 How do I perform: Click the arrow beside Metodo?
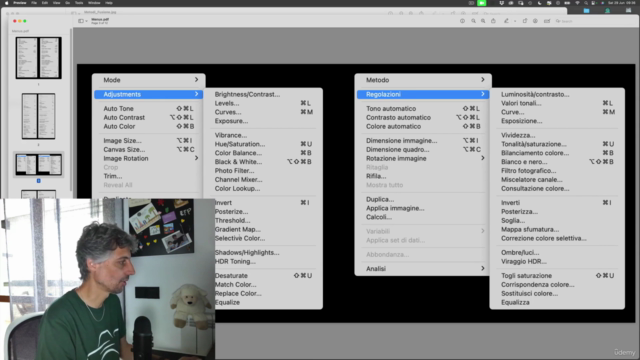tap(482, 80)
